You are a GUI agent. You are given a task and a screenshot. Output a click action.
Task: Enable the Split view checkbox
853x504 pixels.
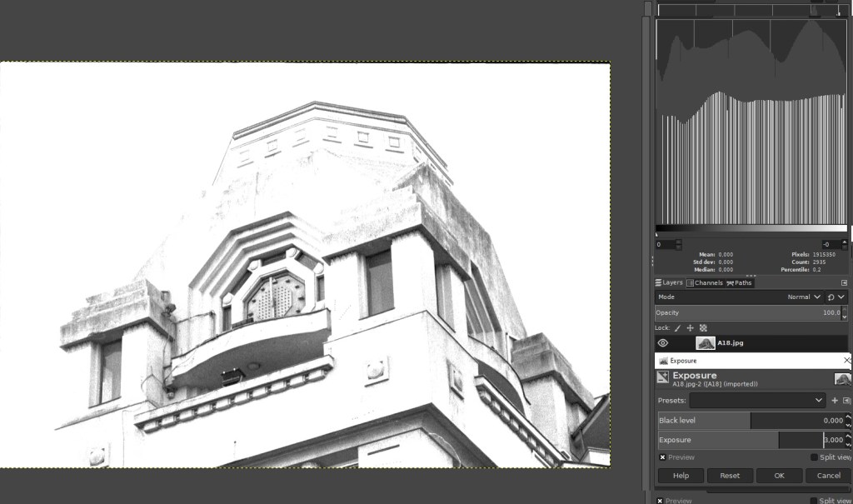point(815,457)
